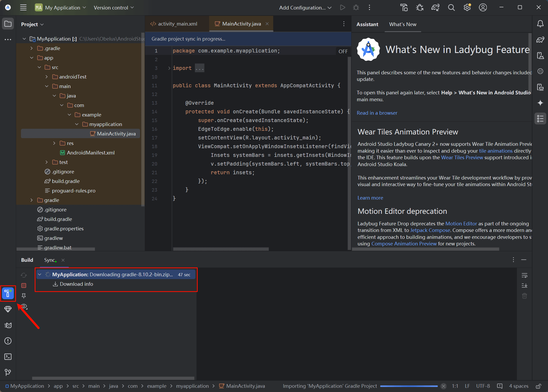Screen dimensions: 548x392
Task: Open the Problems tool window
Action: coord(8,341)
